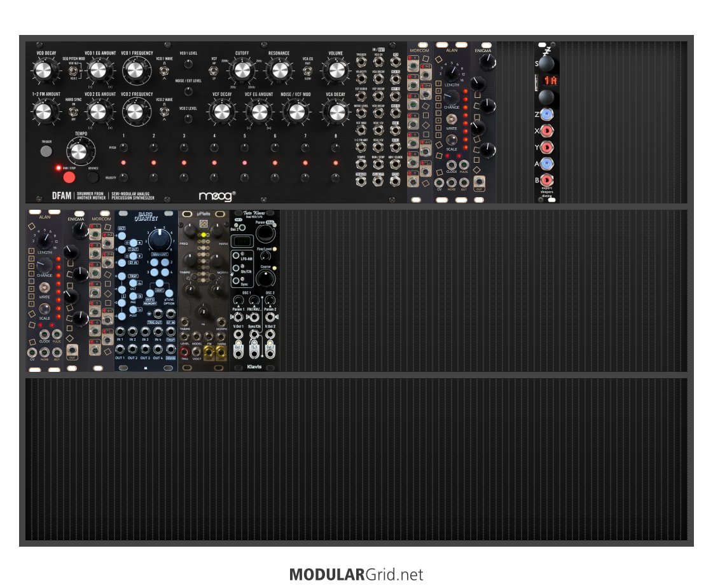Click the Bard Quartet OUT 4 jack

157,350
